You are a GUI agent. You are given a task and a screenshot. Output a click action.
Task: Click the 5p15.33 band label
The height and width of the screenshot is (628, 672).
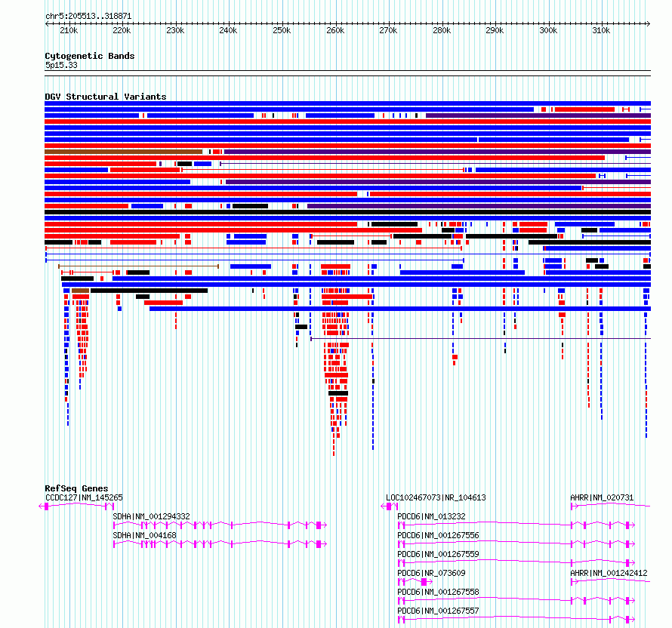(x=61, y=65)
